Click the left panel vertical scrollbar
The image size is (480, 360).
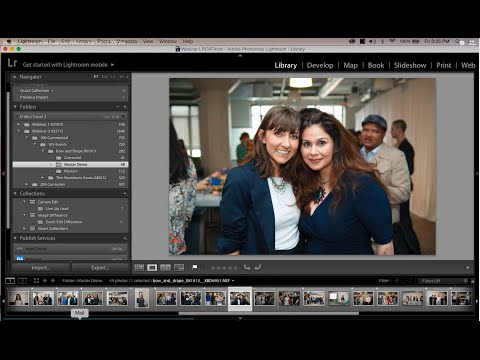[x=8, y=160]
